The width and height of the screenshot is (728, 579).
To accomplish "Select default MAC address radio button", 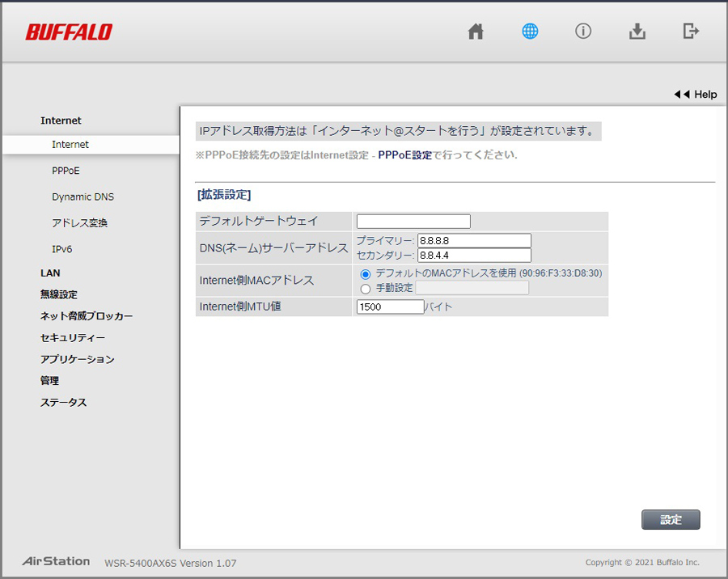I will (x=366, y=274).
